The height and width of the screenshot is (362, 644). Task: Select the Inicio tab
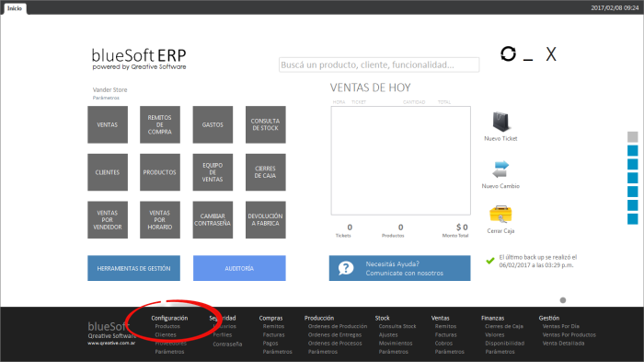pyautogui.click(x=15, y=8)
